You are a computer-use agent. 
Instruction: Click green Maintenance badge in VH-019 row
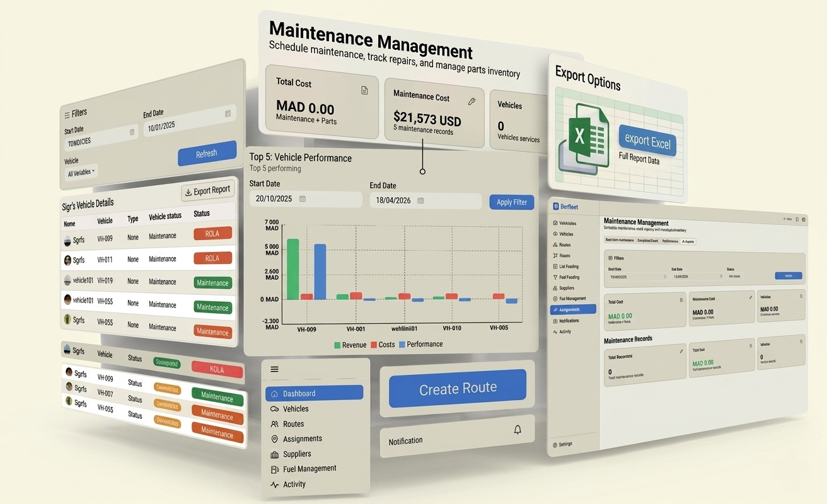213,283
